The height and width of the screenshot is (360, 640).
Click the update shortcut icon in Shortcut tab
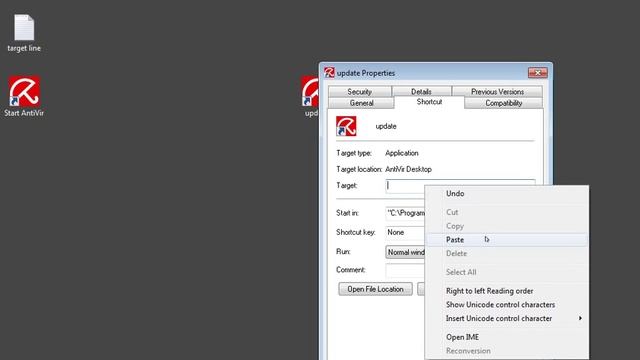tap(346, 126)
